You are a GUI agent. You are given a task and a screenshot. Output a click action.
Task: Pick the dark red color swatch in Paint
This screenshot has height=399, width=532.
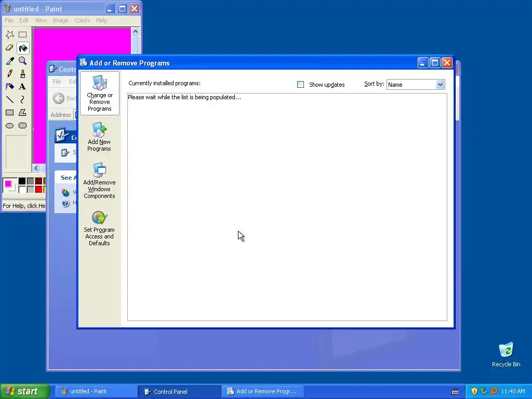pos(38,181)
